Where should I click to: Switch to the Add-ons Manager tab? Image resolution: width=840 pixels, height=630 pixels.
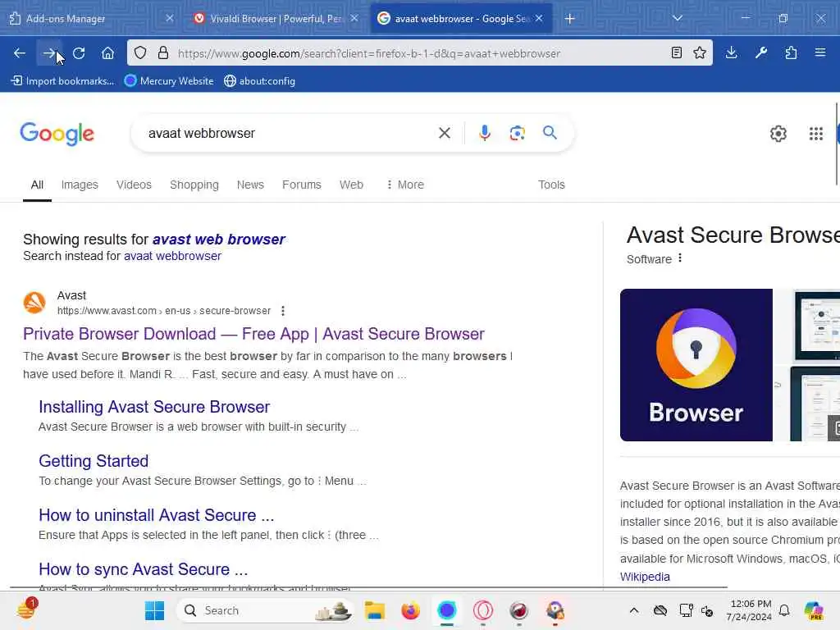click(85, 19)
